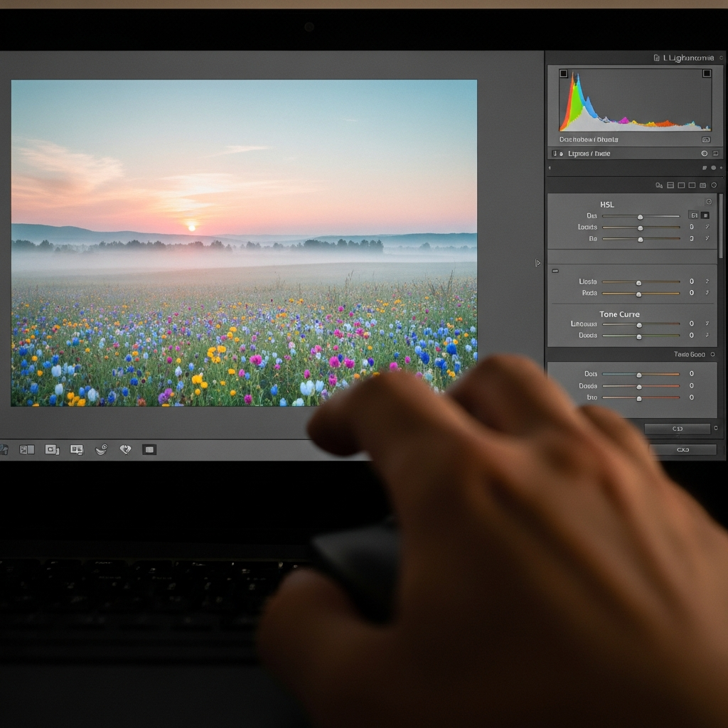Click the circular icon in HSL panel corner
728x728 pixels.
tap(708, 203)
